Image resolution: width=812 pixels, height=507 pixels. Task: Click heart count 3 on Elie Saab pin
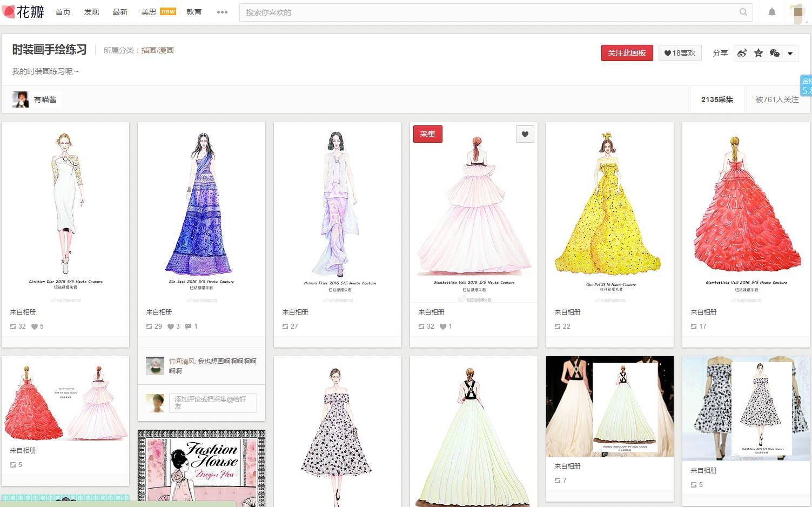click(x=173, y=326)
